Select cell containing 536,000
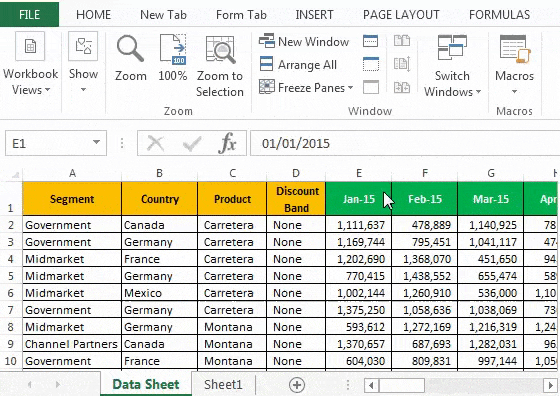Viewport: 560px width, 396px height. click(x=491, y=293)
